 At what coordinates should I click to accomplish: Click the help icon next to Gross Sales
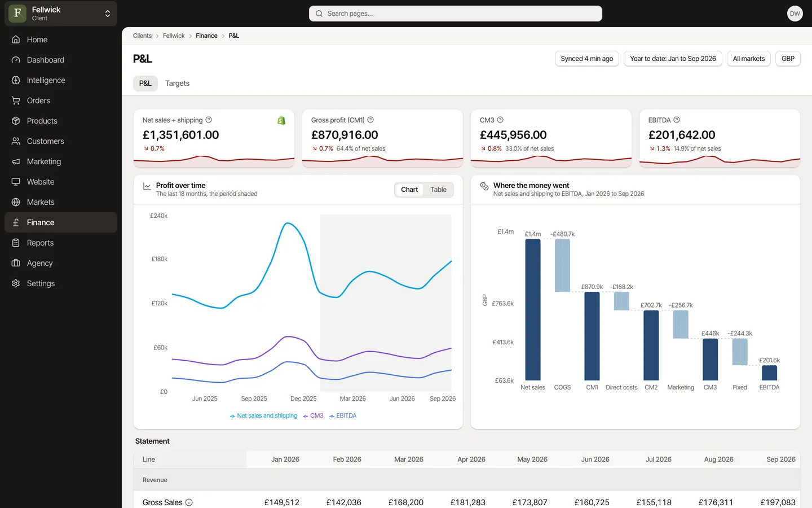189,502
